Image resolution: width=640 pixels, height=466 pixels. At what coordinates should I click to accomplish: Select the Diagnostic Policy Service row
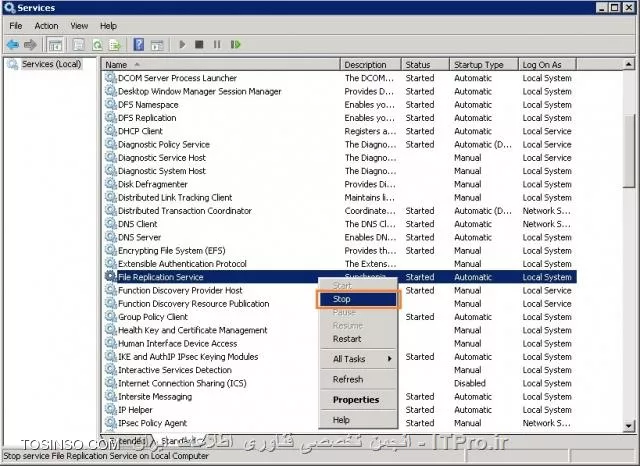click(339, 144)
